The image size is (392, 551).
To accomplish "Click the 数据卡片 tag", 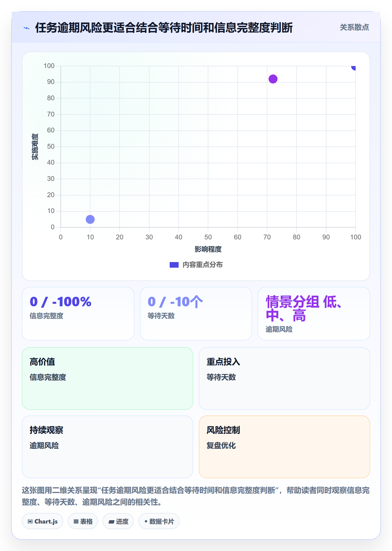I will pos(159,521).
